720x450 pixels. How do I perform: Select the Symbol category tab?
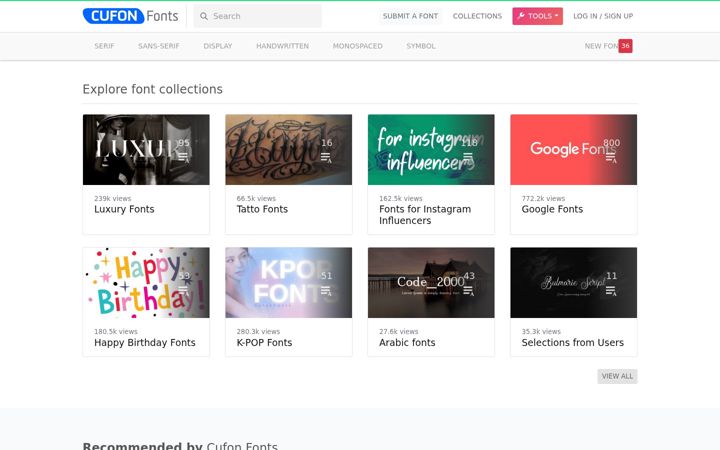pos(421,46)
